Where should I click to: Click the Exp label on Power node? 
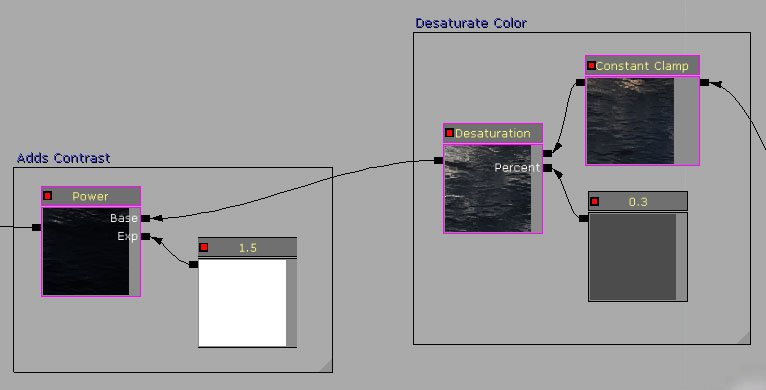click(127, 237)
